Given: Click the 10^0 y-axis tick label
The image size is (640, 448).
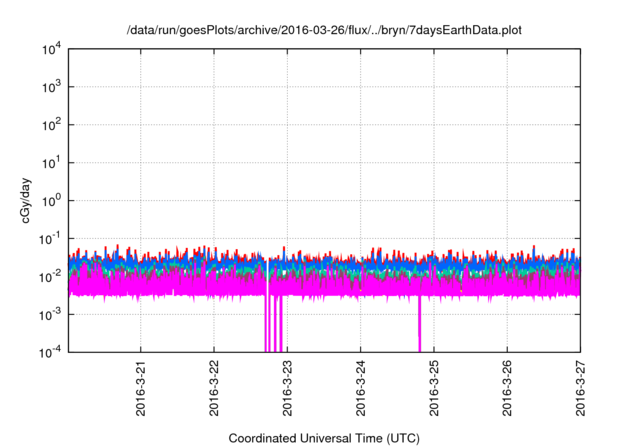Looking at the screenshot, I should click(x=51, y=201).
